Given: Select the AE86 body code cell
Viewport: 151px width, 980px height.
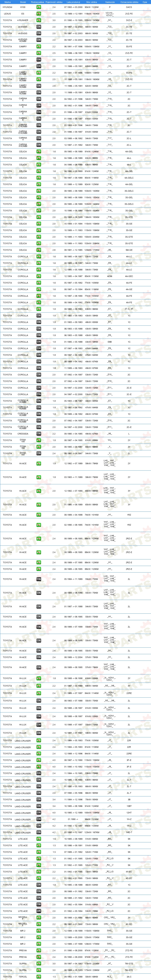Looking at the screenshot, I should [109, 276].
